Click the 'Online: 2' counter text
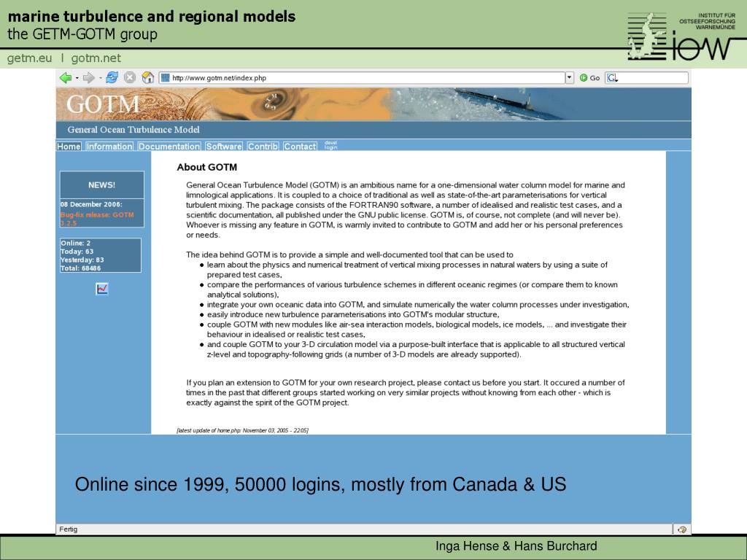The image size is (747, 560). [75, 243]
